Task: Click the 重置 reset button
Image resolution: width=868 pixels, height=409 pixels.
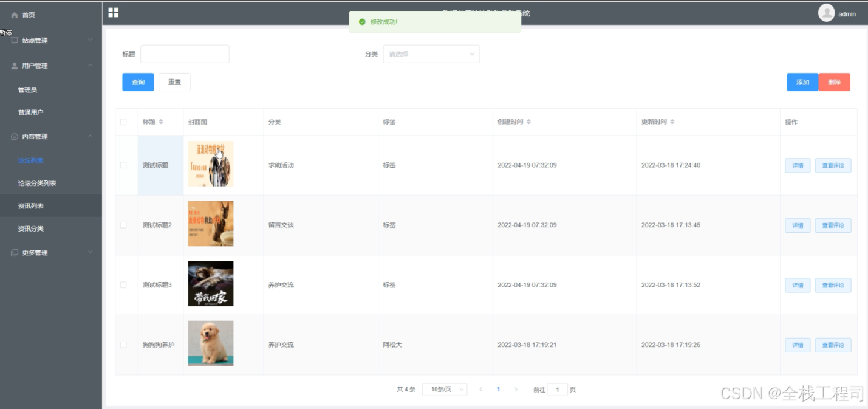Action: pos(174,82)
